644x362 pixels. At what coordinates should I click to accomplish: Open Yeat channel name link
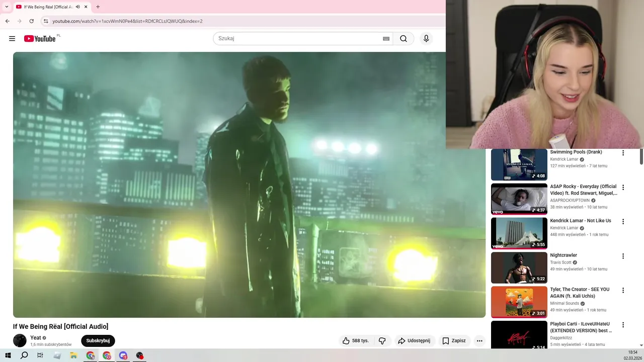36,338
